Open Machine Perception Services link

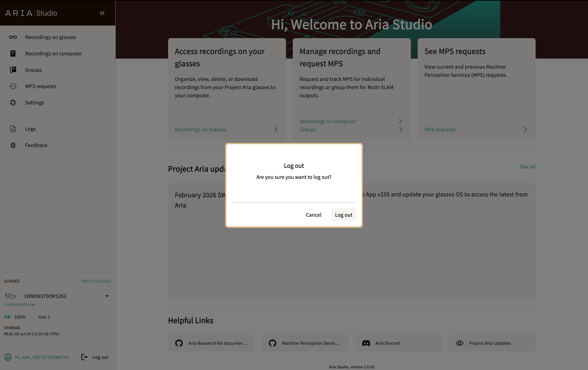305,343
